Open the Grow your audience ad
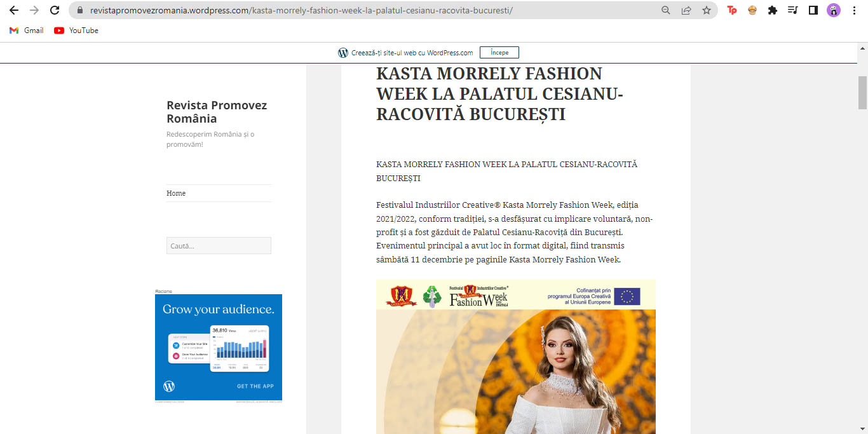Screen dimensions: 868x434 coord(219,347)
